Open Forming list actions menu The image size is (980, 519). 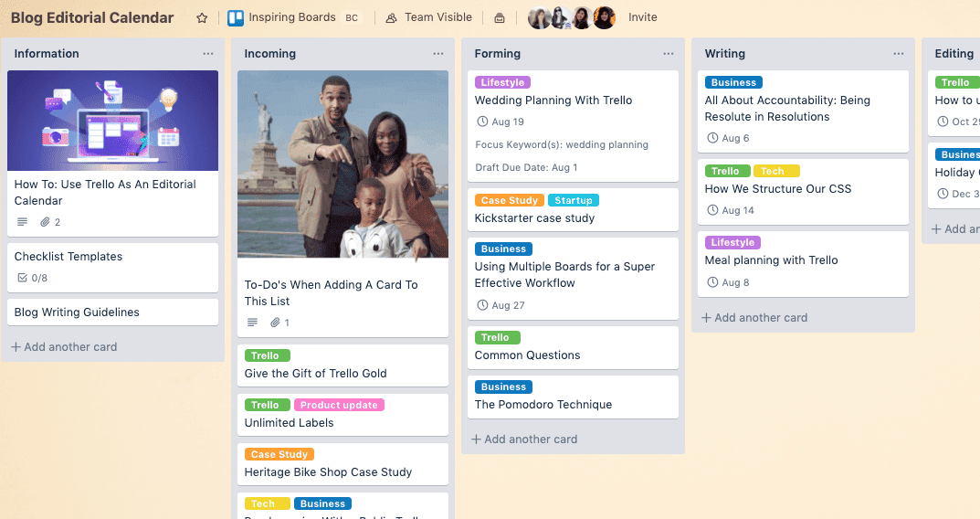(669, 54)
